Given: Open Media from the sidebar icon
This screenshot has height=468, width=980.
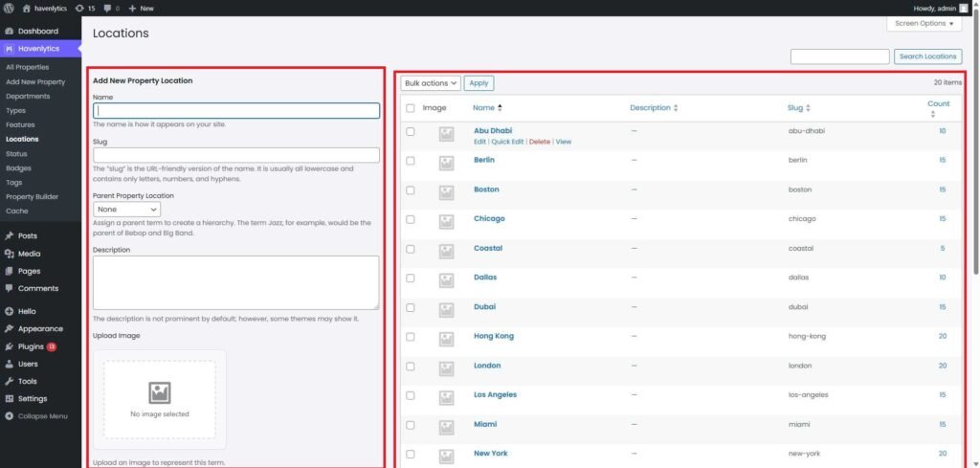Looking at the screenshot, I should (10, 254).
